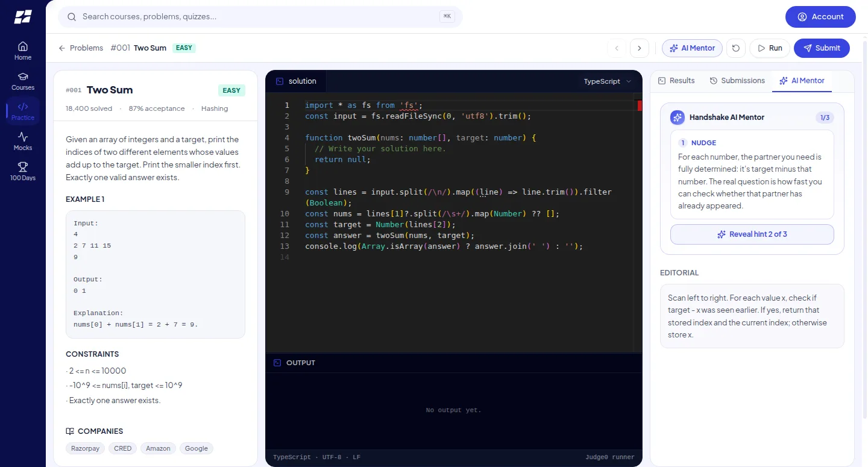This screenshot has width=868, height=467.
Task: Click the EDITORIAL heading
Action: tap(679, 273)
